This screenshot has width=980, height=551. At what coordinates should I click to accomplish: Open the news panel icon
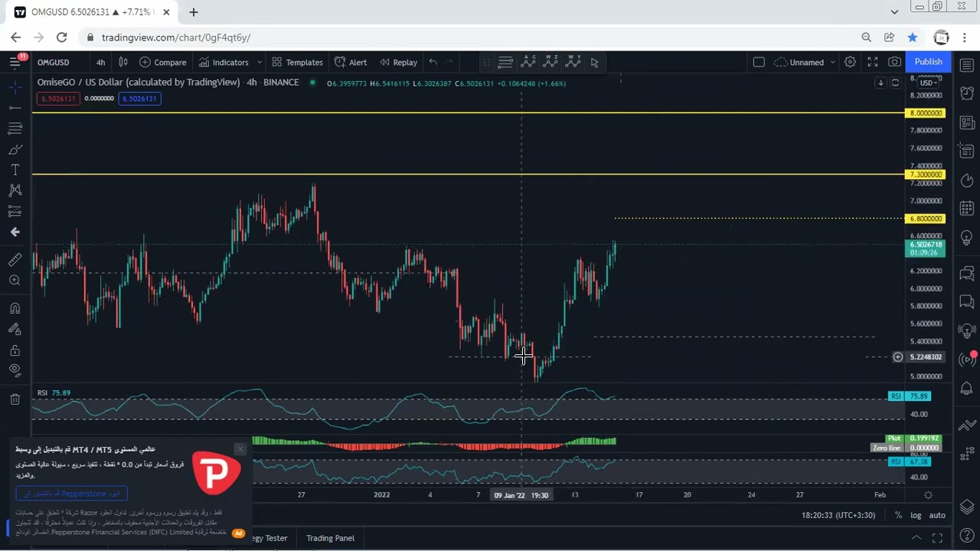967,122
